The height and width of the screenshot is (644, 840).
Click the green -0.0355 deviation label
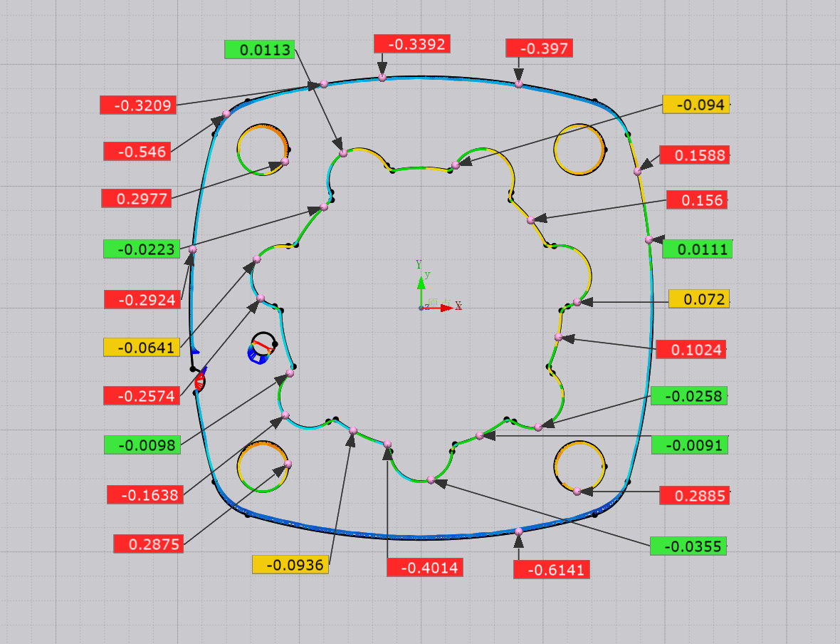[688, 546]
